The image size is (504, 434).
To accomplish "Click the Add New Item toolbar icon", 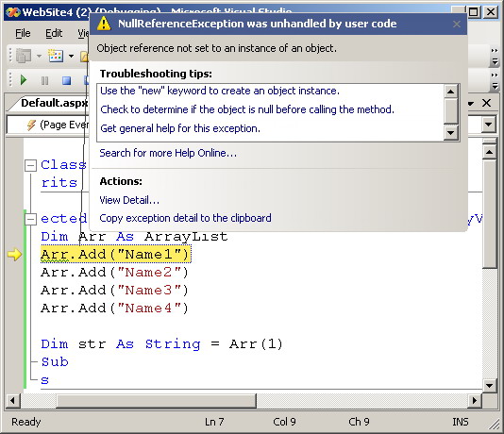I will [56, 56].
